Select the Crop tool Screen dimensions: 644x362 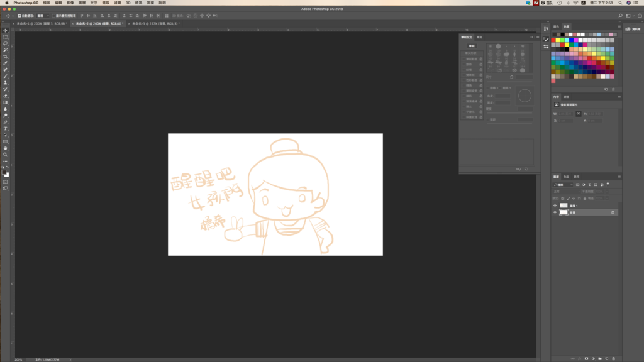[6, 57]
